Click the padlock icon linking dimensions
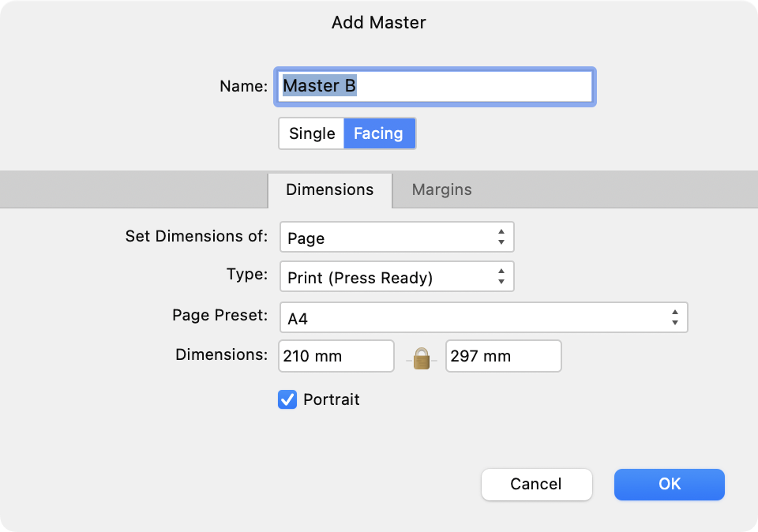This screenshot has height=532, width=758. point(421,357)
